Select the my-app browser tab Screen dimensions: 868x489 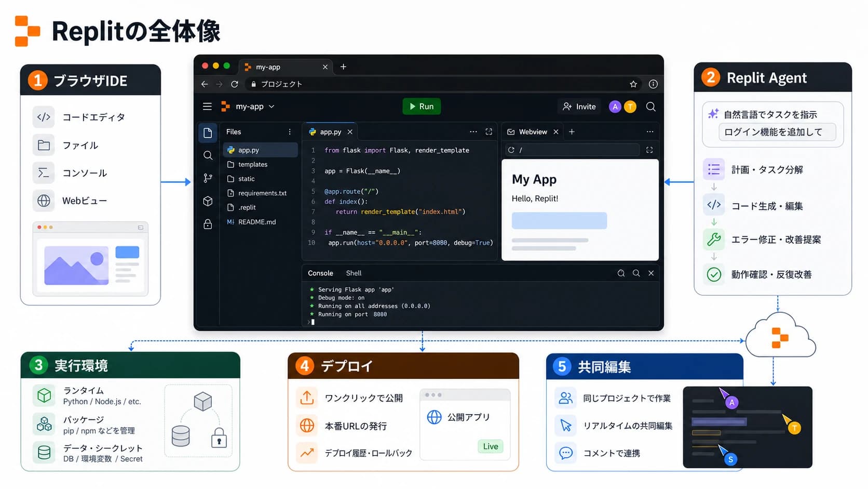coord(286,67)
